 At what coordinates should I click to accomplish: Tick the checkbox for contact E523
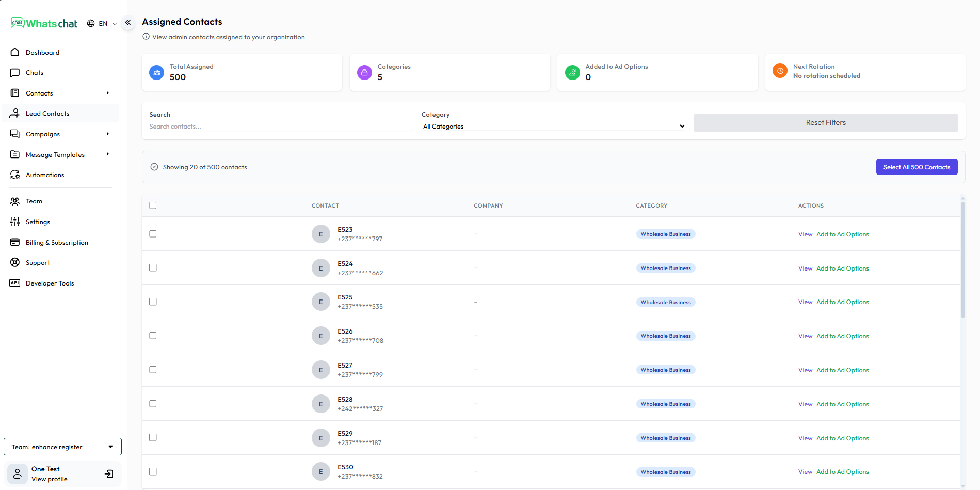(153, 234)
